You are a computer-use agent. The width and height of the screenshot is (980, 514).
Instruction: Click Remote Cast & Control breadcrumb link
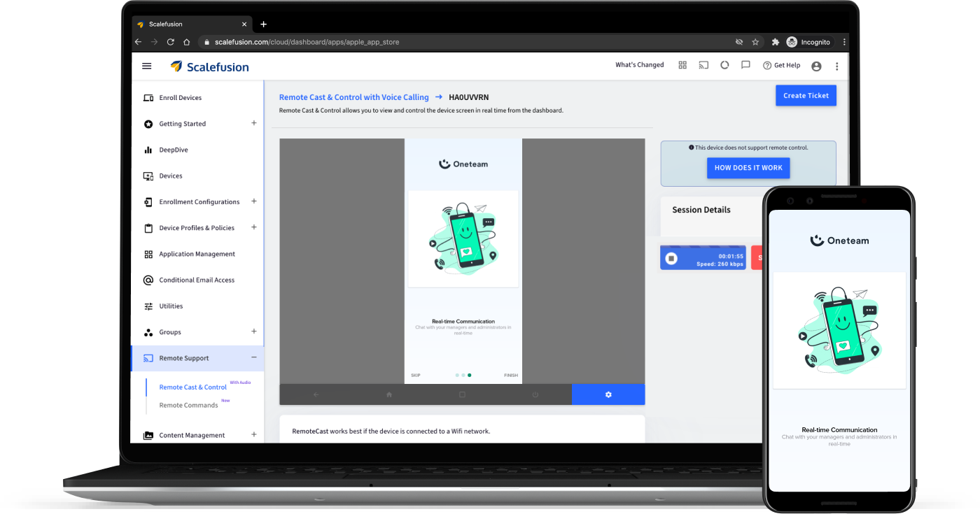pyautogui.click(x=353, y=97)
